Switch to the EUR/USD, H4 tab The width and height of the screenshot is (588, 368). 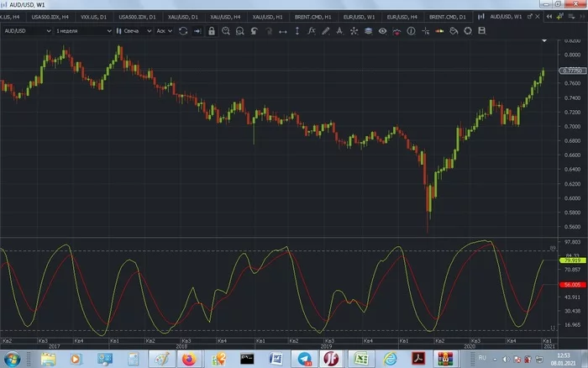[x=402, y=17]
